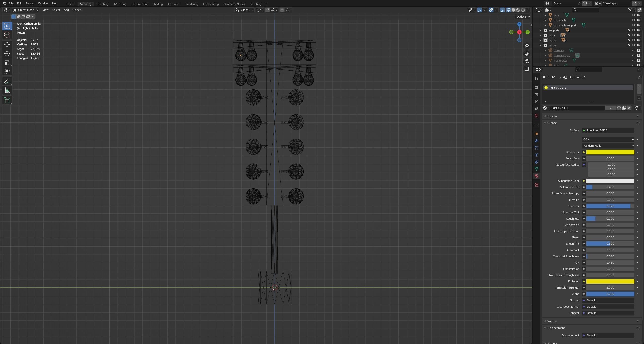Viewport: 644px width, 344px height.
Task: Hide the pole object in the outliner
Action: click(x=633, y=15)
